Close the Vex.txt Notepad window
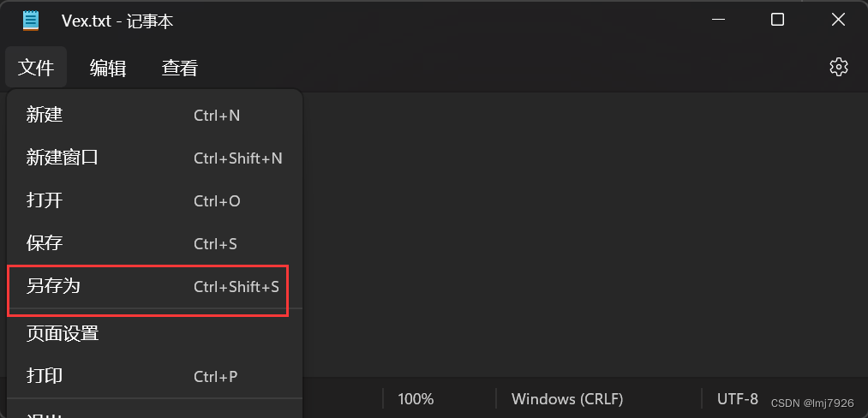 click(838, 21)
